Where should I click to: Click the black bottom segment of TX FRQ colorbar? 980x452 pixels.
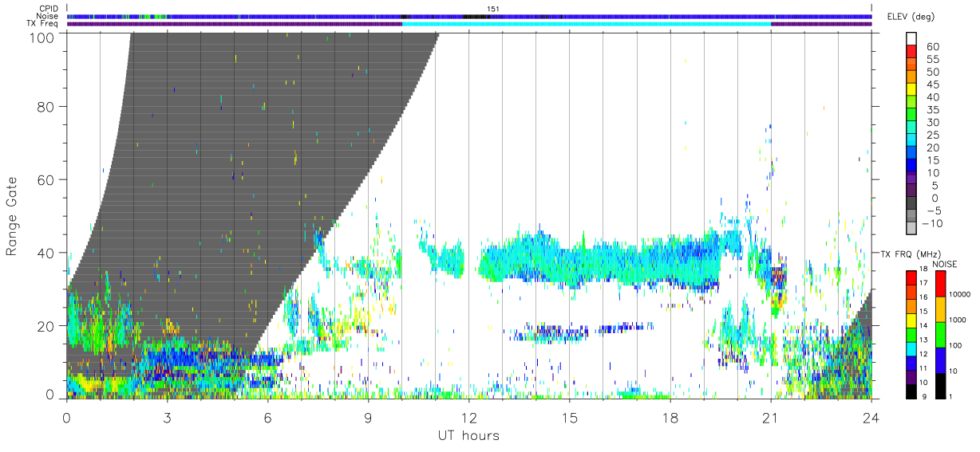click(x=911, y=391)
